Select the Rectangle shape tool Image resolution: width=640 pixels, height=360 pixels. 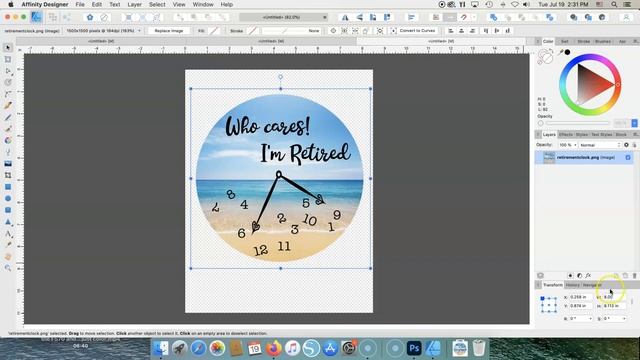click(8, 187)
